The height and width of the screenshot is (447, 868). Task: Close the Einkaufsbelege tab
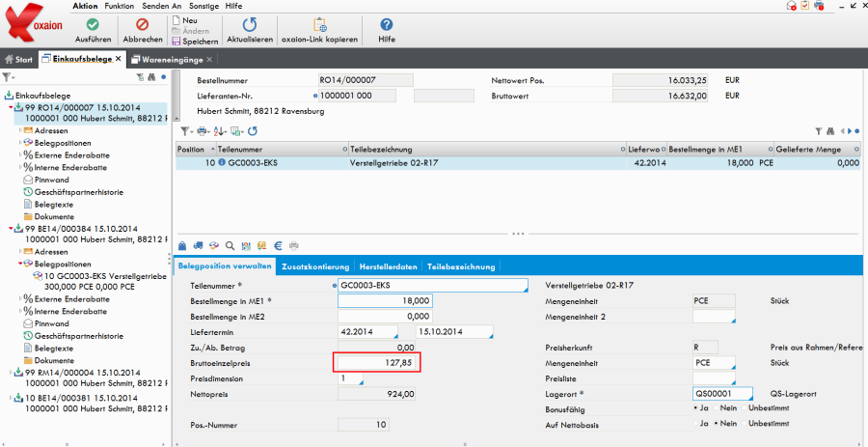click(x=119, y=59)
